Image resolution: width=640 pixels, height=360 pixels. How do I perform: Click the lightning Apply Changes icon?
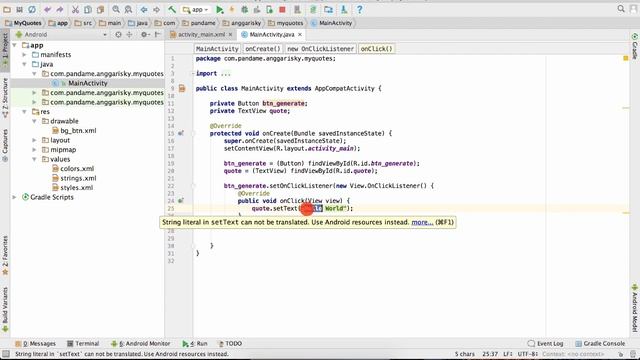[232, 9]
